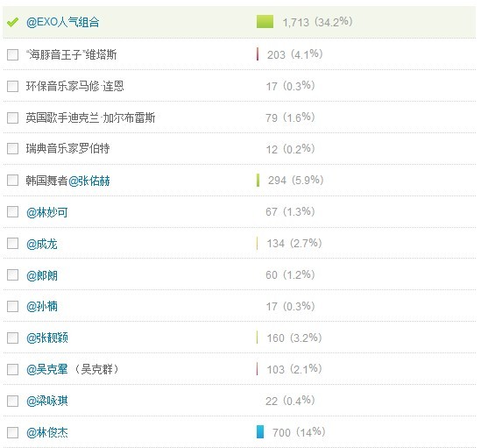Check the @郎朗 option box
The width and height of the screenshot is (488, 448).
pos(13,275)
